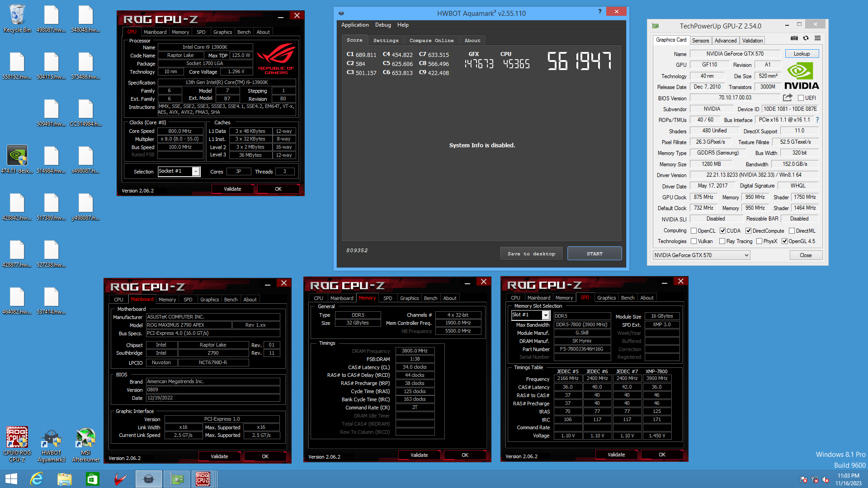Open SPD tab in the Memory CPU-Z window

387,298
